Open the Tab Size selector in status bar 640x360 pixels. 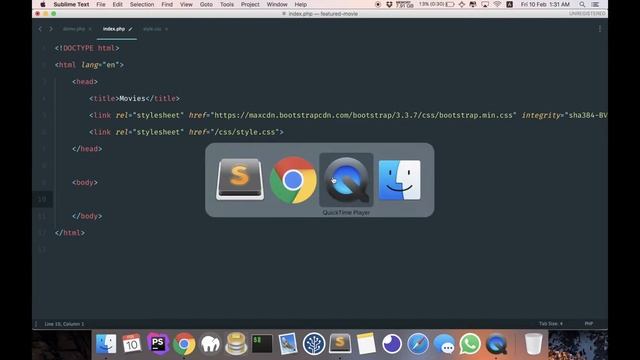point(551,324)
